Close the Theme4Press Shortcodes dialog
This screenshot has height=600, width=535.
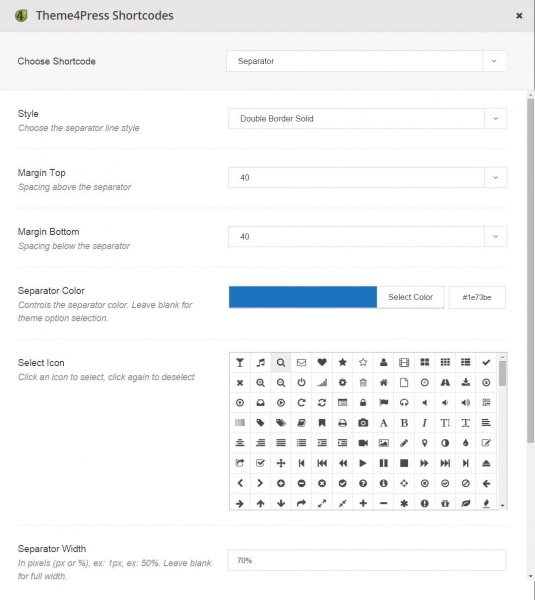(x=519, y=16)
